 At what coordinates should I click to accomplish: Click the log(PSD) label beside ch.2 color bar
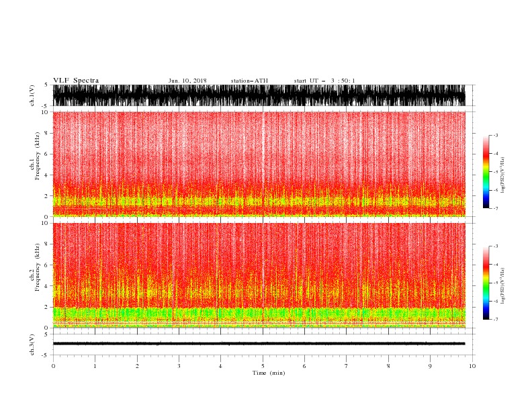[x=502, y=285]
